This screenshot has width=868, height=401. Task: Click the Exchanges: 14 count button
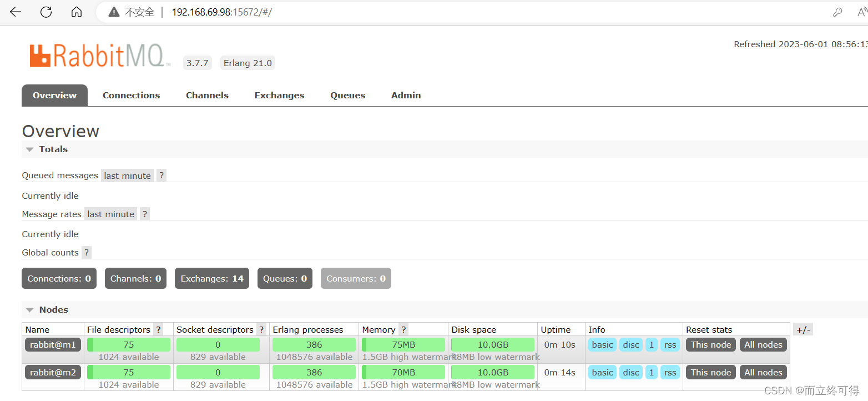coord(212,278)
